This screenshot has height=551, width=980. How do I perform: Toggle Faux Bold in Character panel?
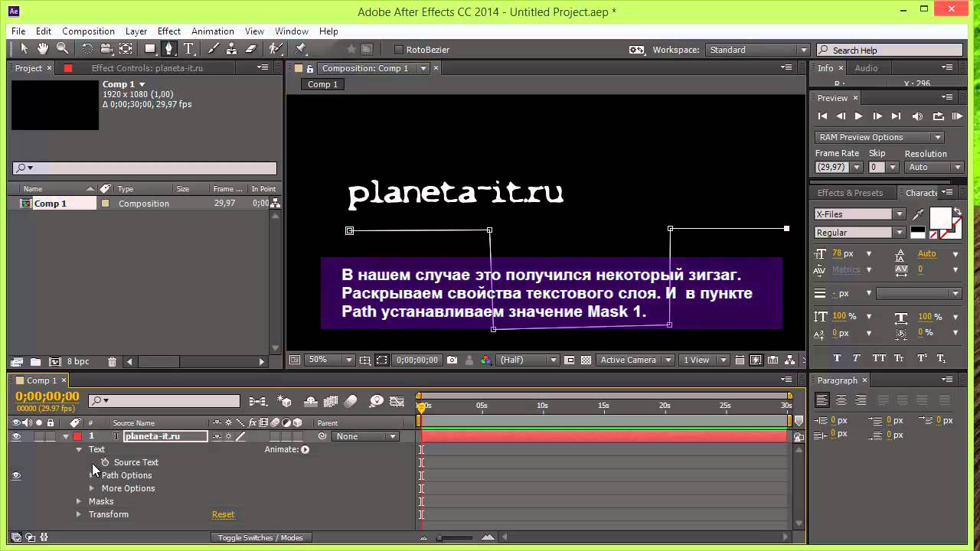[837, 358]
